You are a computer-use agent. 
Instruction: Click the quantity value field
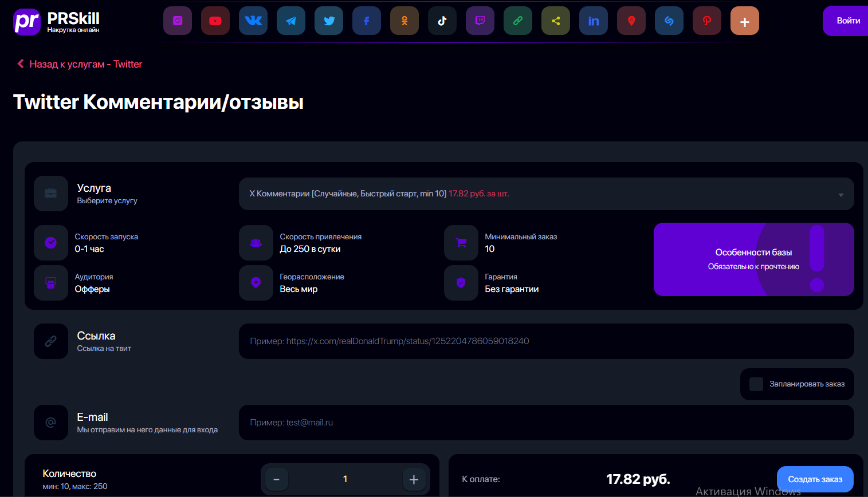click(x=345, y=479)
